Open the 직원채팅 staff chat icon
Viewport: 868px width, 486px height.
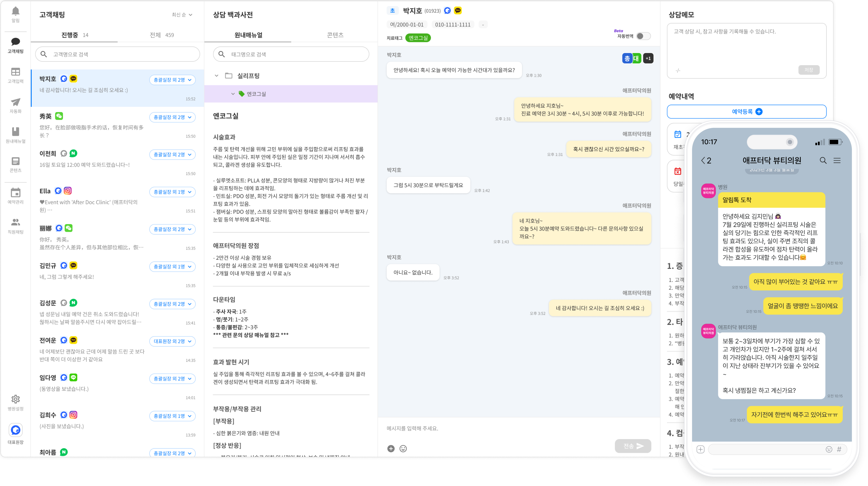[16, 224]
